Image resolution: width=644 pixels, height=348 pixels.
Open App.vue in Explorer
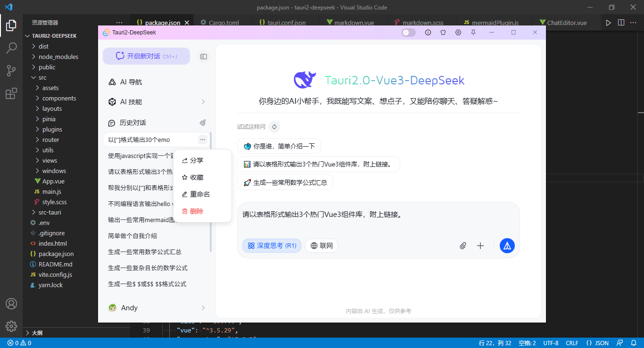pyautogui.click(x=53, y=181)
